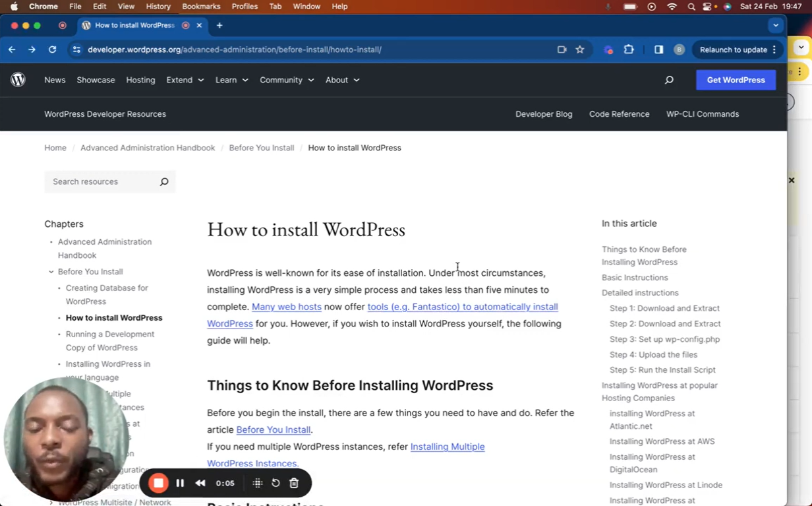Expand the About dropdown menu
Screen dimensions: 812x506
point(343,80)
